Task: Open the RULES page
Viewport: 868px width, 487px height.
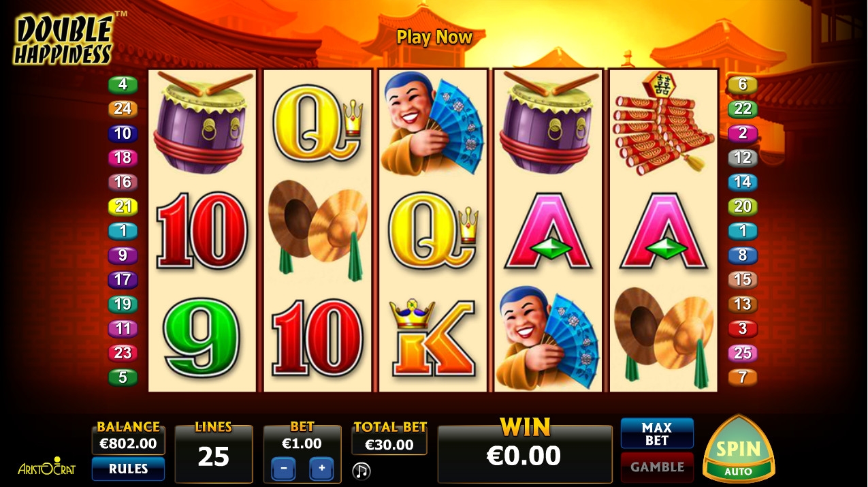Action: pyautogui.click(x=128, y=469)
